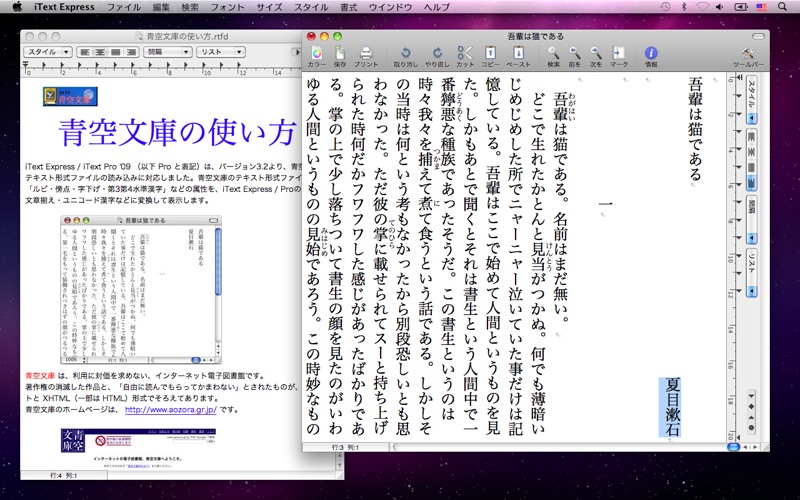Click the コピー clipboard icon

pyautogui.click(x=490, y=53)
